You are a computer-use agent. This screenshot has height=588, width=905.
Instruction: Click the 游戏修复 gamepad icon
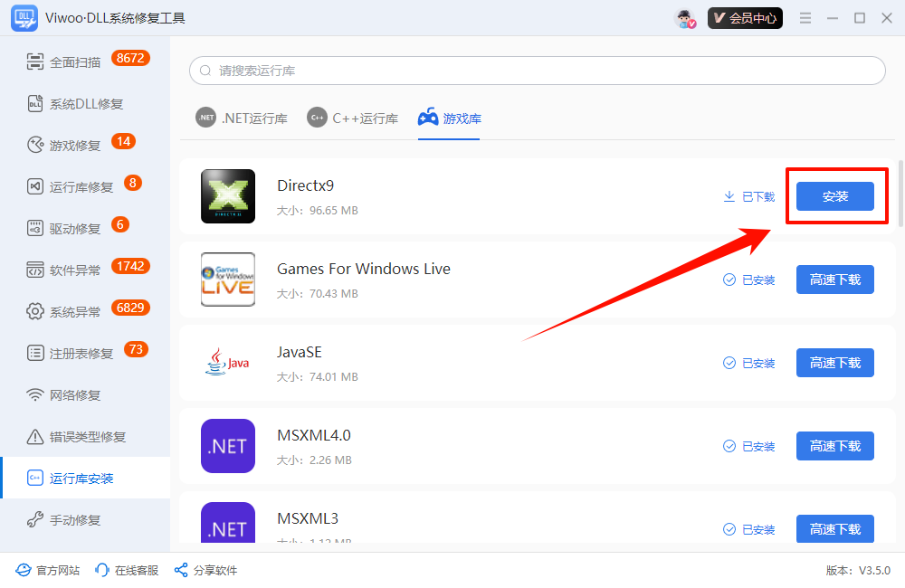35,146
